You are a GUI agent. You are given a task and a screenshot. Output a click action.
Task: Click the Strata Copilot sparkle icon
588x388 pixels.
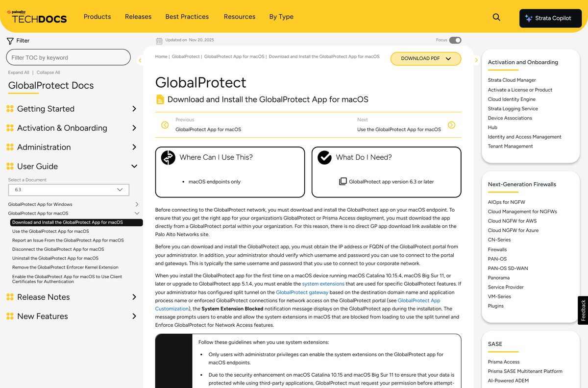[528, 18]
